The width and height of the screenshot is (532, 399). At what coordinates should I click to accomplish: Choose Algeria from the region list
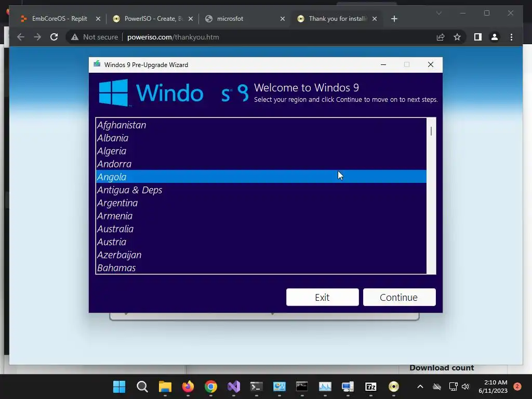pos(261,151)
